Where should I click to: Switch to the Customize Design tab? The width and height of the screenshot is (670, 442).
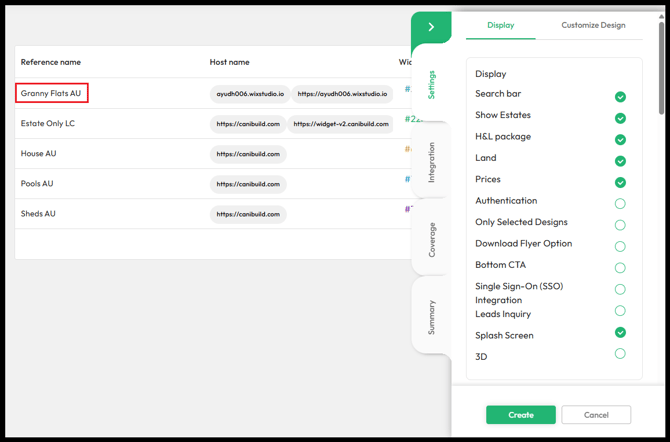tap(593, 25)
